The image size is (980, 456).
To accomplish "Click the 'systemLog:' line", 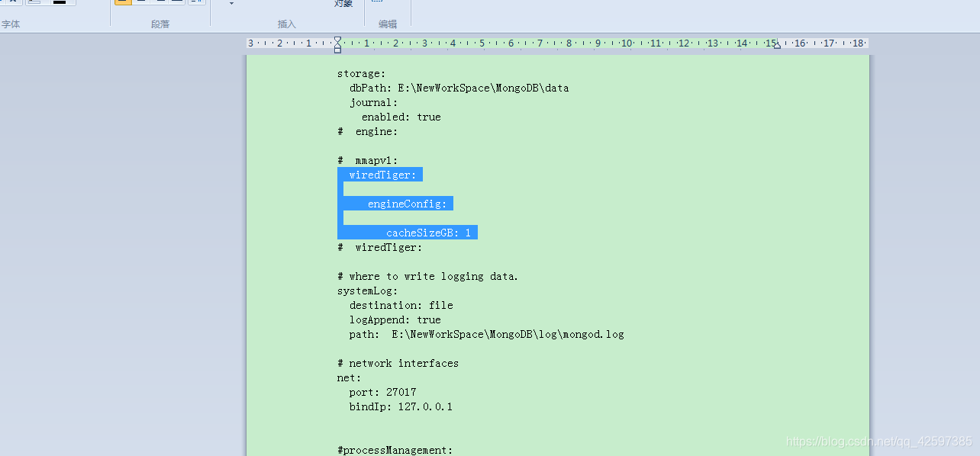I will pyautogui.click(x=368, y=291).
